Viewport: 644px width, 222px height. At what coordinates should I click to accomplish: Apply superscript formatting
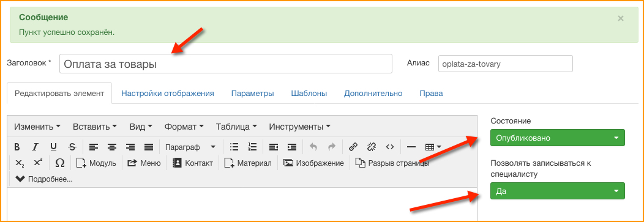click(x=38, y=163)
